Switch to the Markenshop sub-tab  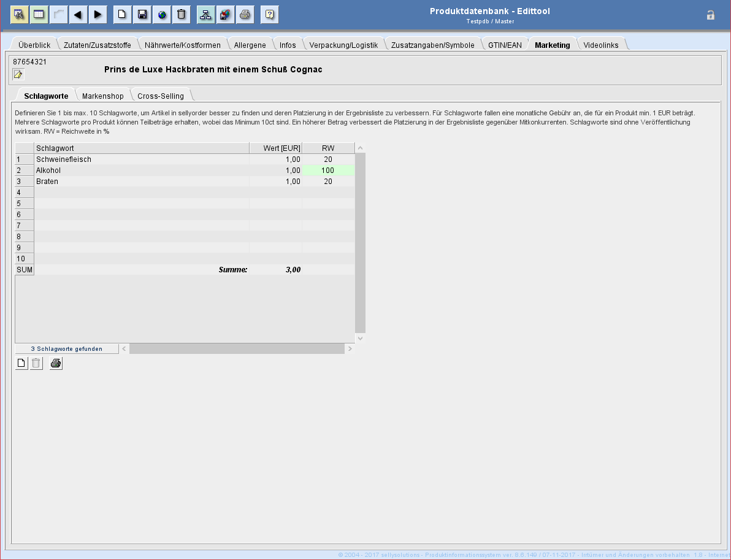pyautogui.click(x=103, y=96)
